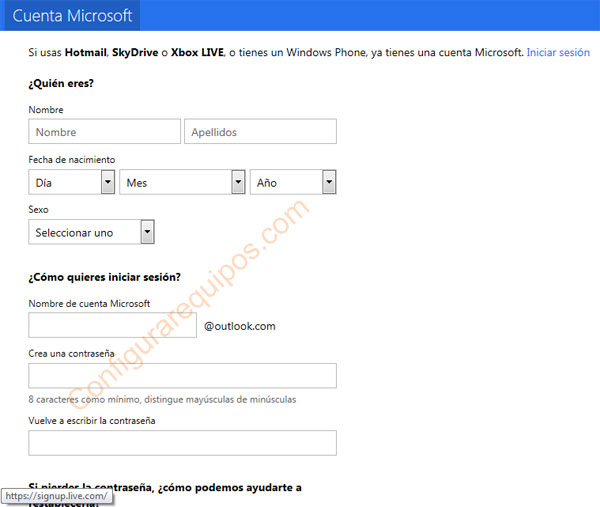Open the Año birth year dropdown

tap(293, 182)
